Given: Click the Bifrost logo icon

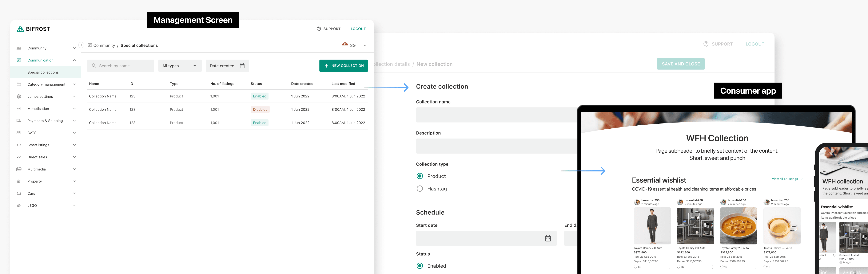Looking at the screenshot, I should coord(20,29).
